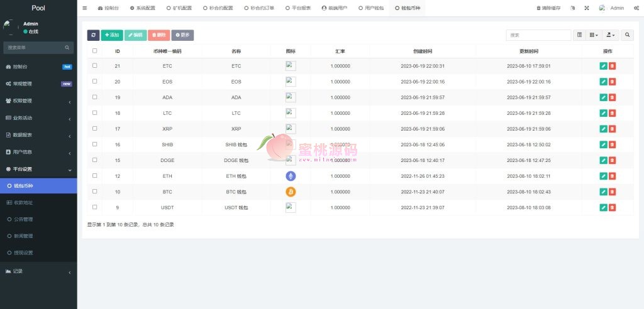Click the Ethereum coin icon thumbnail
644x309 pixels.
(x=291, y=176)
